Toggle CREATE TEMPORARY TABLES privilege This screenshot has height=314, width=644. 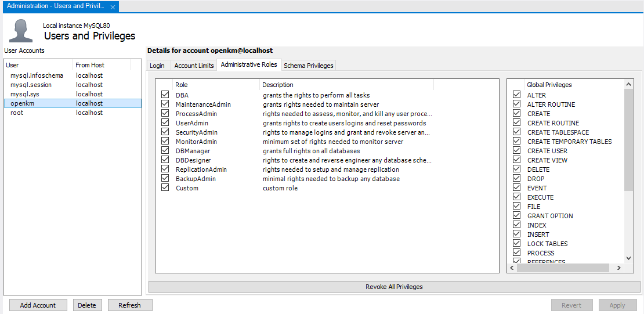point(517,142)
